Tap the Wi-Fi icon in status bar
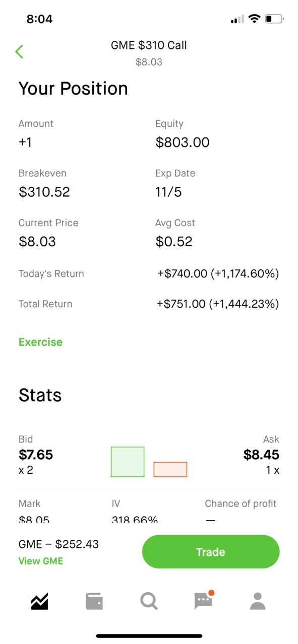Screen dimensions: 298x644 point(255,19)
